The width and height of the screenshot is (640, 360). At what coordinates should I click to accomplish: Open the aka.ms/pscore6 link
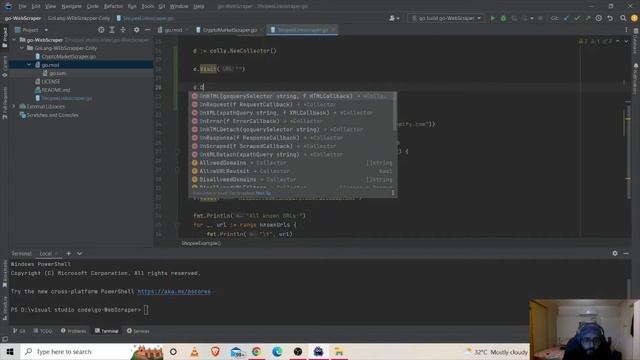(x=174, y=291)
